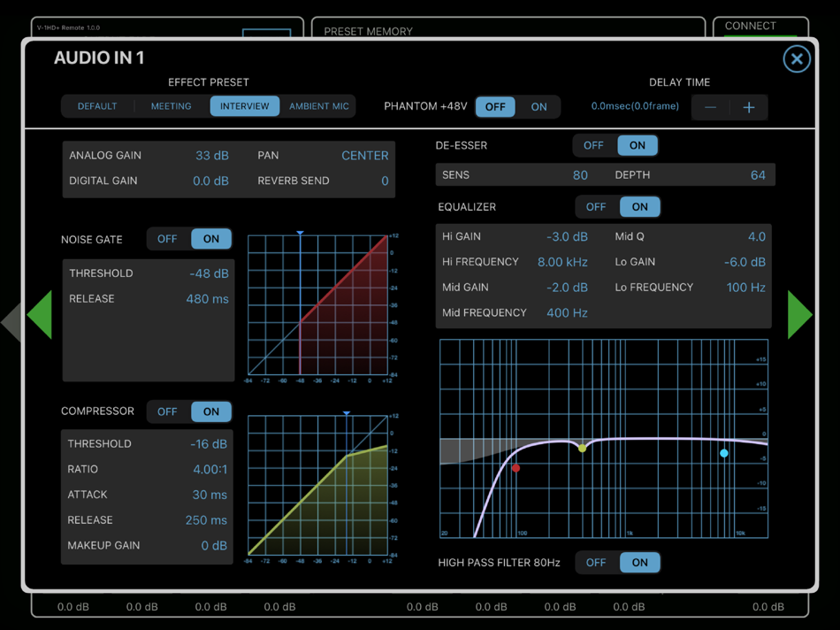Select the INTERVIEW effect preset
Viewport: 840px width, 630px height.
point(244,106)
